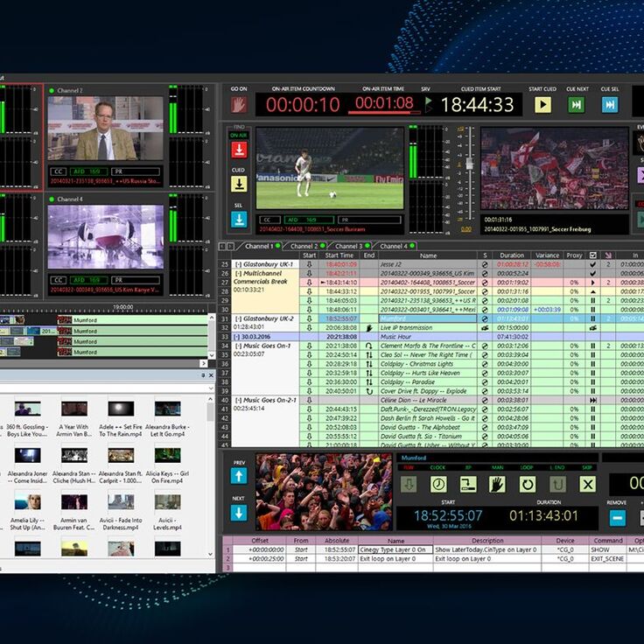Image resolution: width=644 pixels, height=644 pixels.
Task: Find the ON AIR item with red arrow button
Action: tap(239, 150)
